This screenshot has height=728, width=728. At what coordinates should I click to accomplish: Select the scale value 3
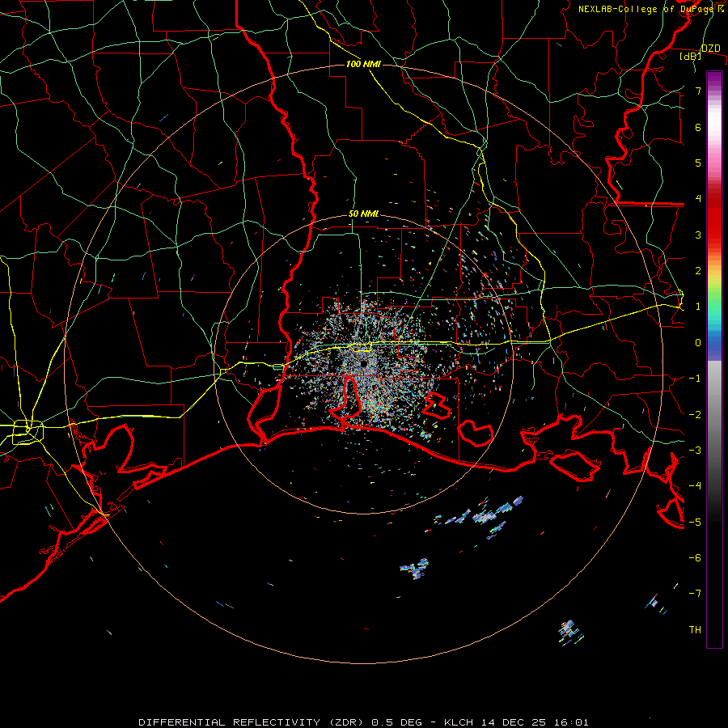click(x=698, y=235)
